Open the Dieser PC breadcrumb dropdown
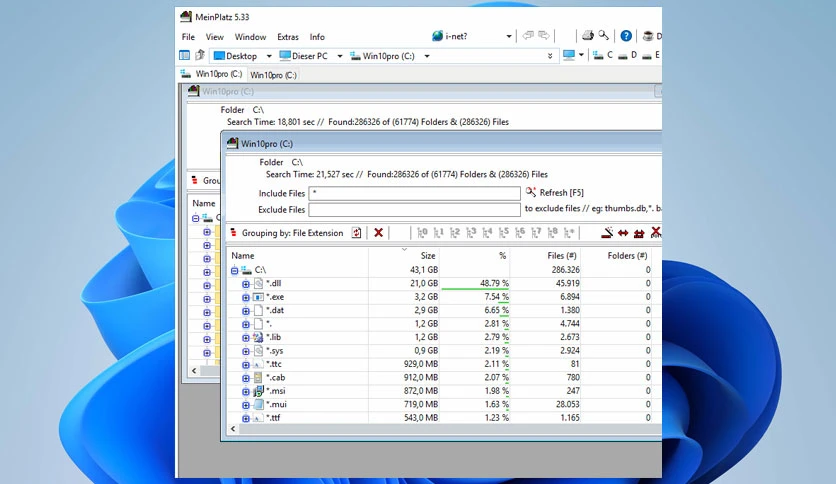Viewport: 836px width, 484px height. (x=339, y=56)
